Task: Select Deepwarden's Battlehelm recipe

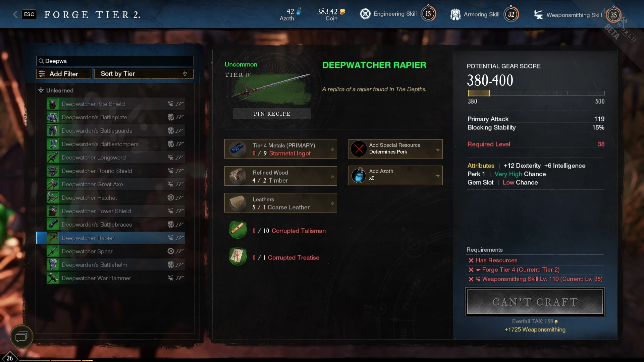Action: [115, 265]
